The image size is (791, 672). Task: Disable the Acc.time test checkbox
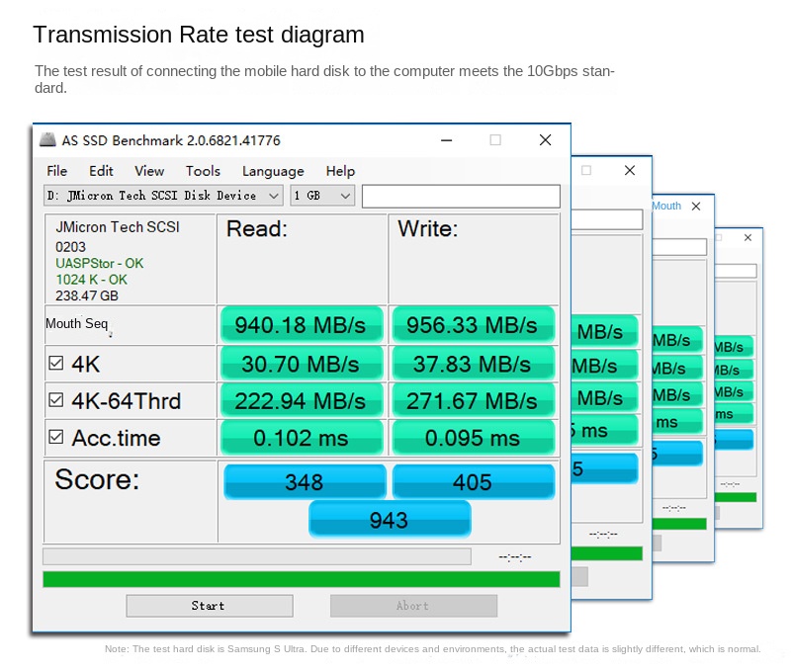pyautogui.click(x=56, y=437)
